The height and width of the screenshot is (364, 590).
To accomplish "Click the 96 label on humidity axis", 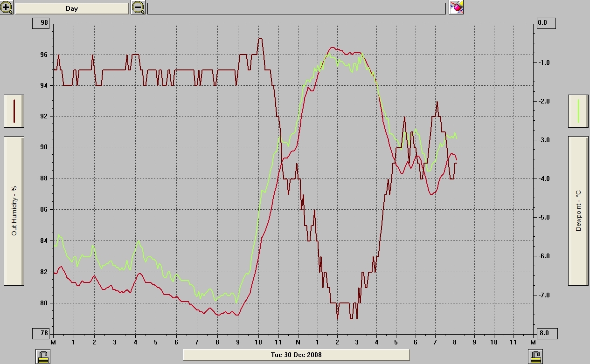I will pos(44,55).
